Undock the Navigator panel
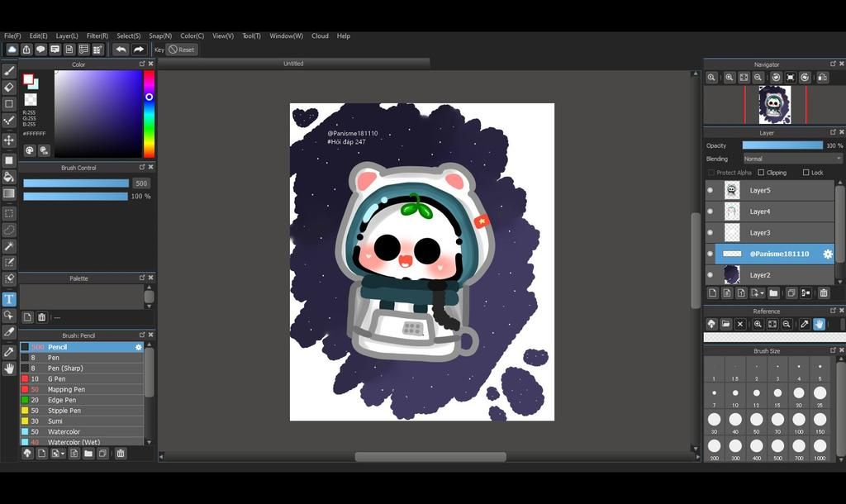This screenshot has height=504, width=846. [833, 64]
